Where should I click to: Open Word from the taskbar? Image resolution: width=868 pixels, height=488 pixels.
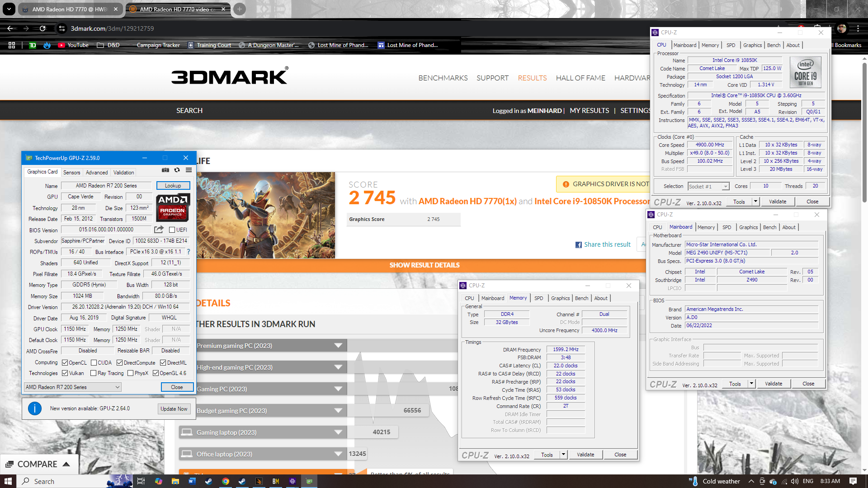tap(192, 481)
